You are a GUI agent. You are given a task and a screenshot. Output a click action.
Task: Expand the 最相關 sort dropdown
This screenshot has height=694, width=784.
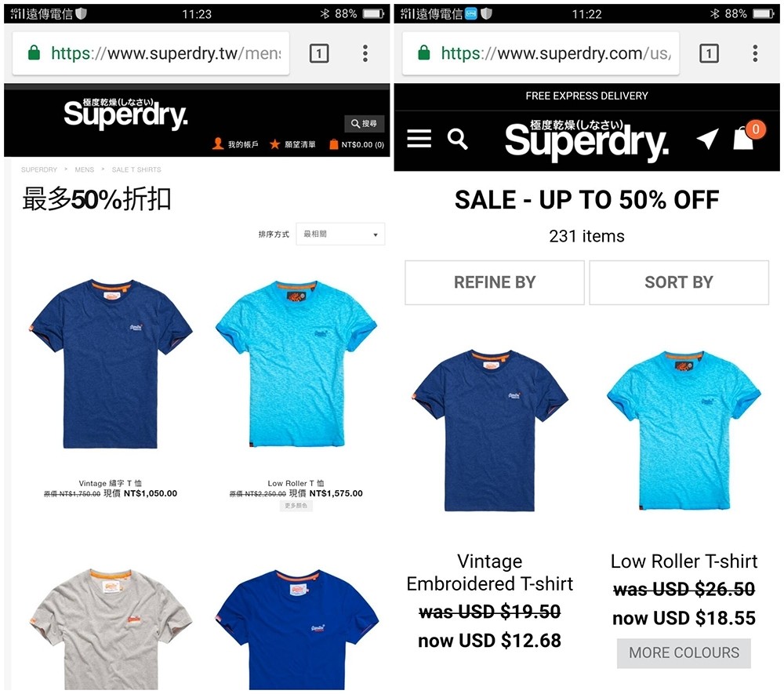point(340,234)
